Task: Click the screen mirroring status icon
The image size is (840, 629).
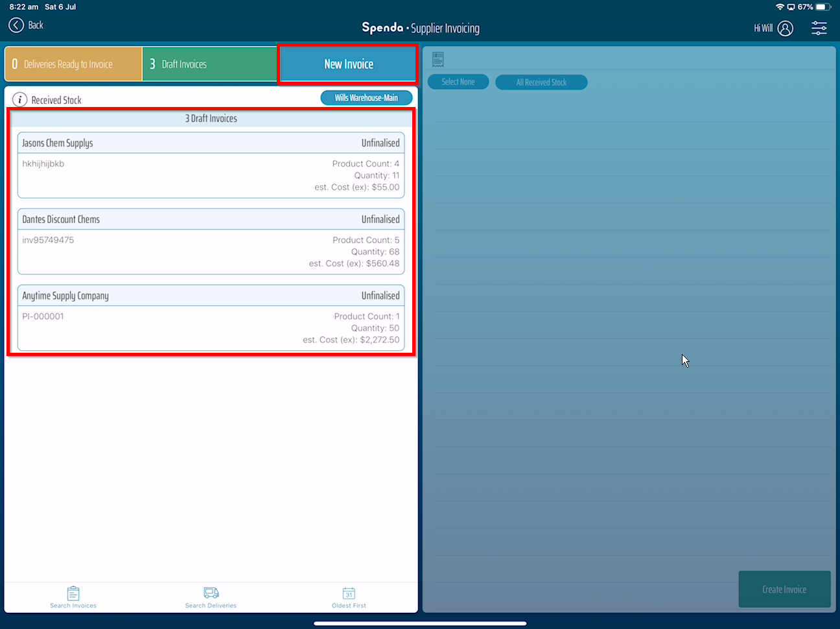Action: 791,7
